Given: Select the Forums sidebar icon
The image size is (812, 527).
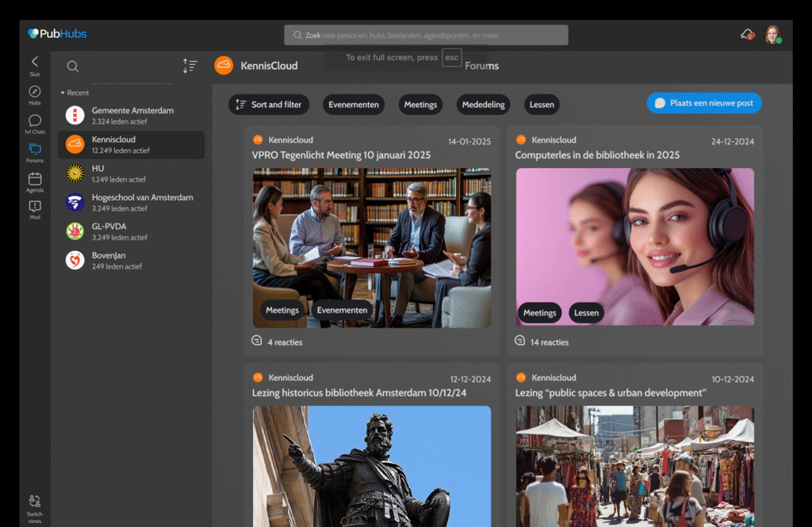Looking at the screenshot, I should click(x=35, y=150).
